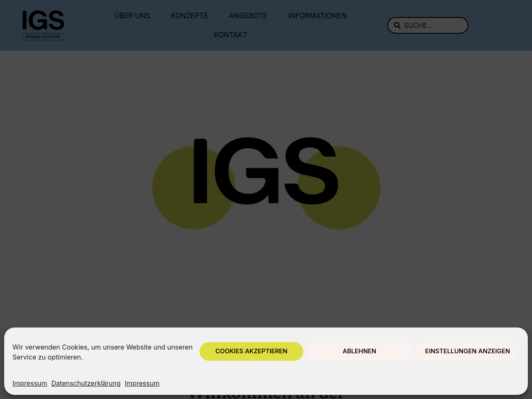Decline cookies using the Ablehnen button
Screen dimensions: 532x399
coord(360,351)
